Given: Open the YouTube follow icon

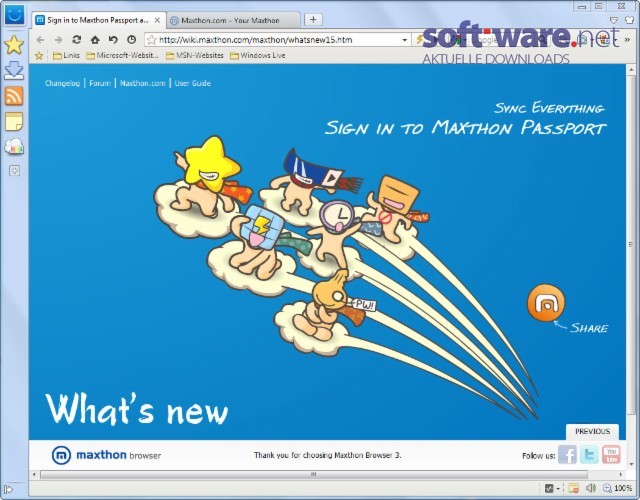Looking at the screenshot, I should [x=611, y=455].
